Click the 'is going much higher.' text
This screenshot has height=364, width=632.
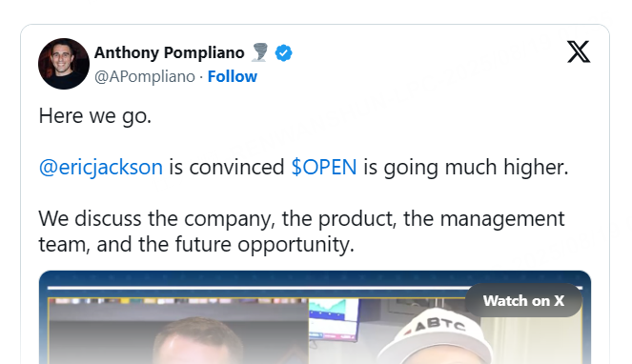coord(466,168)
